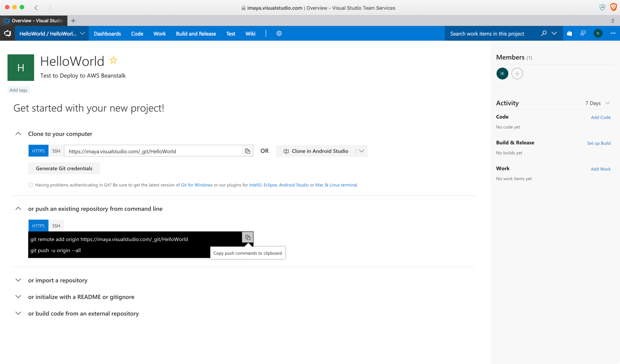Click the Visual Studio Team Services logo icon
Viewport: 620px width, 364px height.
[8, 33]
